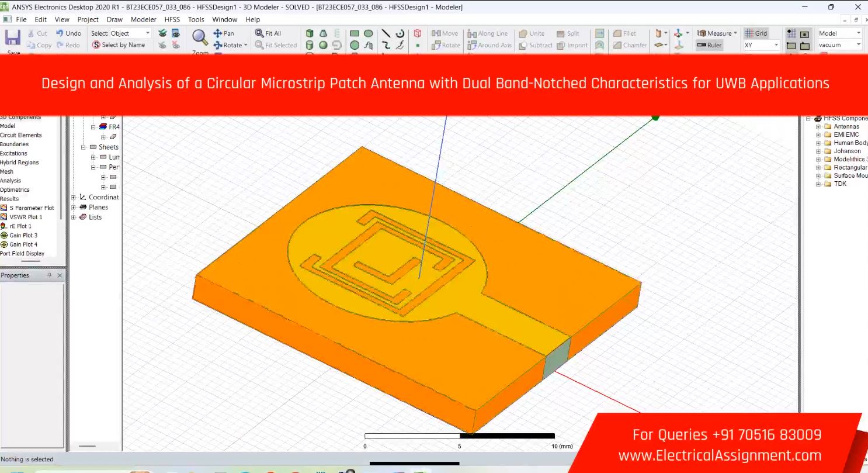This screenshot has width=868, height=473.
Task: Click the Undo button
Action: tap(69, 33)
